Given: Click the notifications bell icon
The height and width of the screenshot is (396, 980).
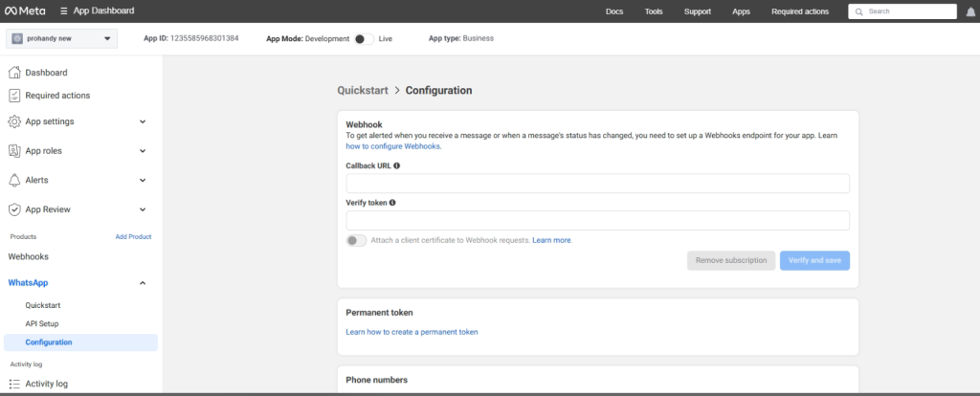Looking at the screenshot, I should click(970, 11).
